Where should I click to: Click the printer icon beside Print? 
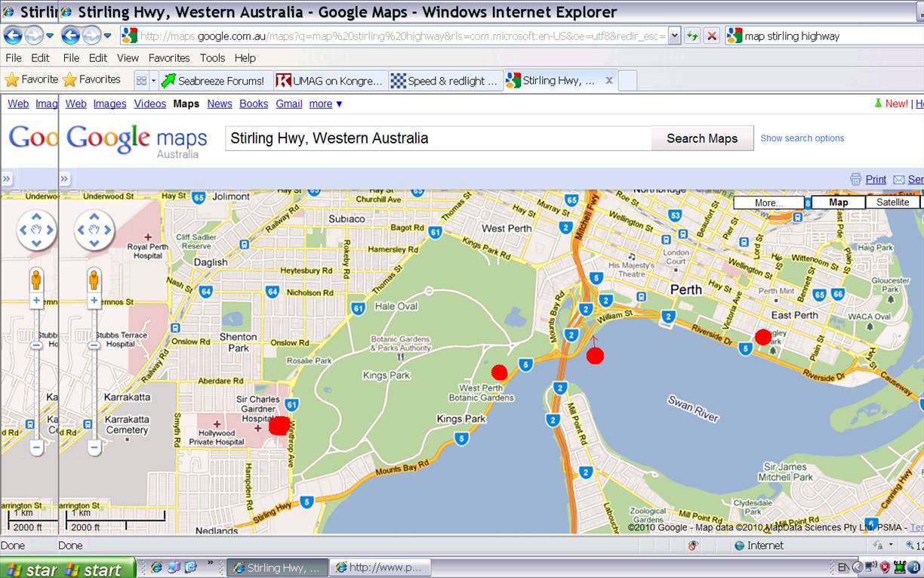click(855, 179)
